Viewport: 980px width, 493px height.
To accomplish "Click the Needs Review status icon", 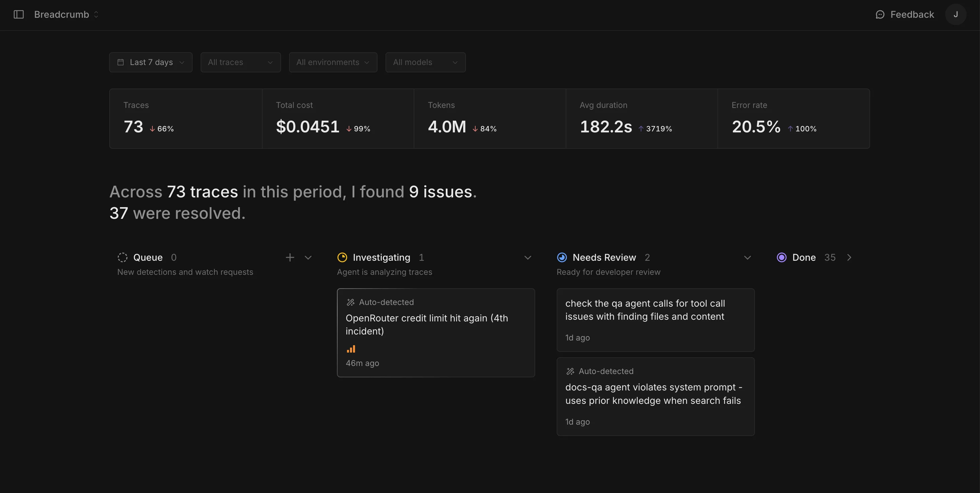I will tap(562, 257).
